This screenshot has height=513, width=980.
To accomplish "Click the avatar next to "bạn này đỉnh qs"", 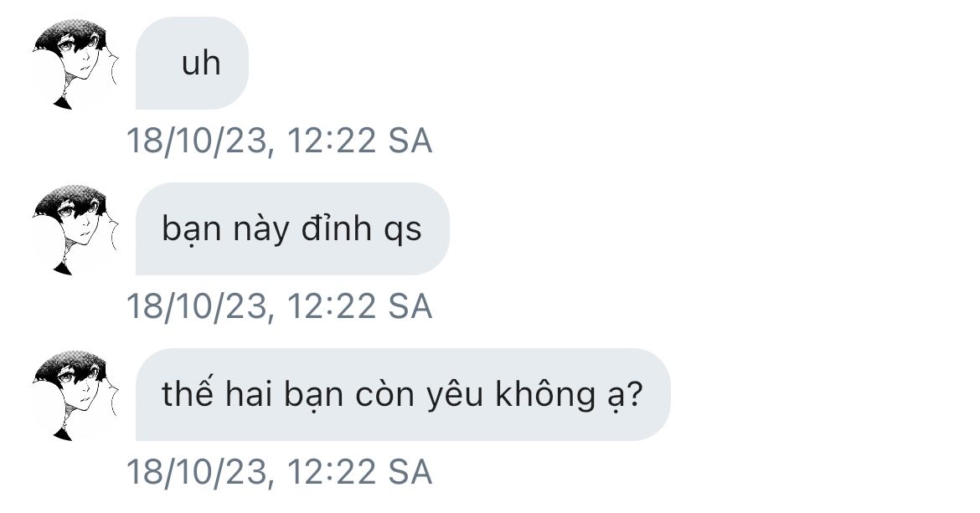I will pos(75,229).
